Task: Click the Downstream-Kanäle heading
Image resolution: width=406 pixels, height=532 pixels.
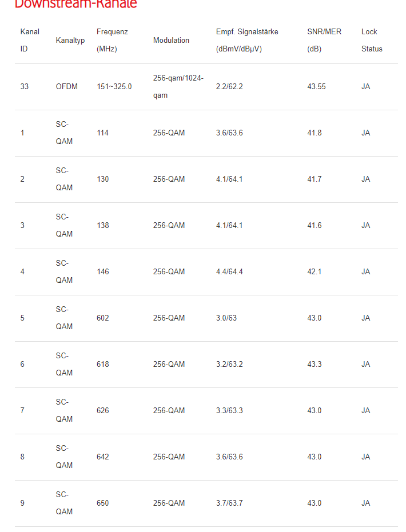Action: pyautogui.click(x=75, y=4)
